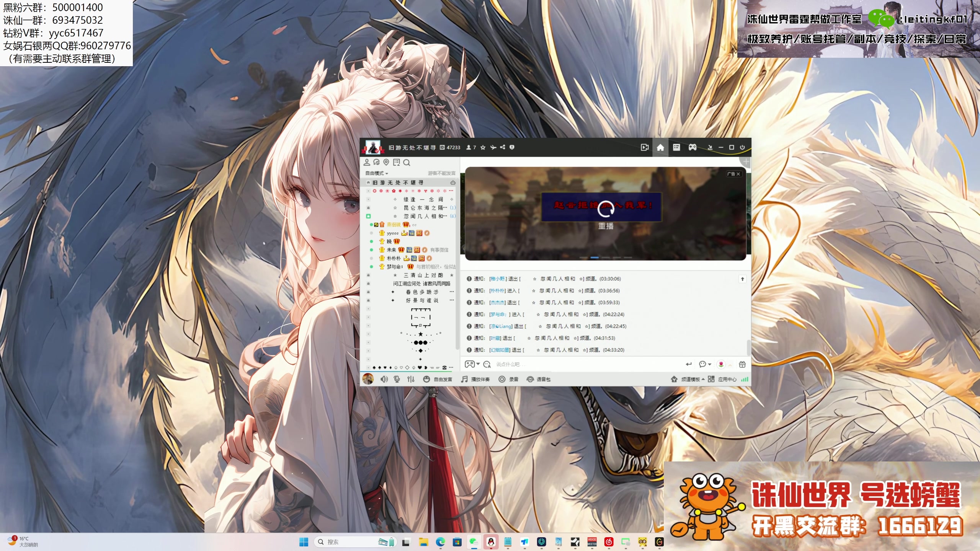980x551 pixels.
Task: Select sub-channel 好景与谁说
Action: 422,300
